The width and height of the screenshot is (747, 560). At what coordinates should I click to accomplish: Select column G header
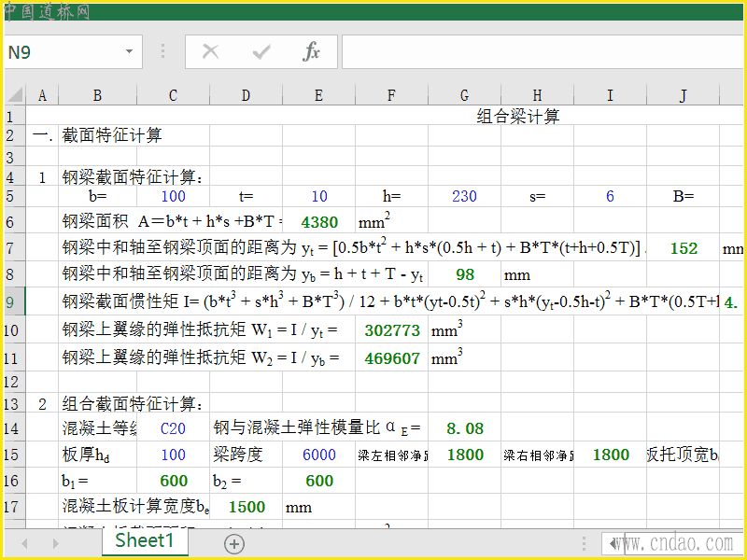coord(464,95)
